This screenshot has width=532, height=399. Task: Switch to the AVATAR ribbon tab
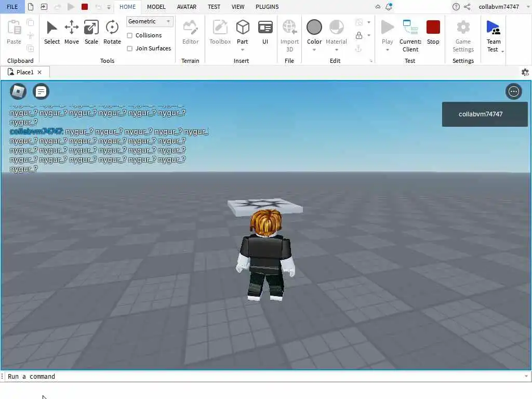(187, 6)
